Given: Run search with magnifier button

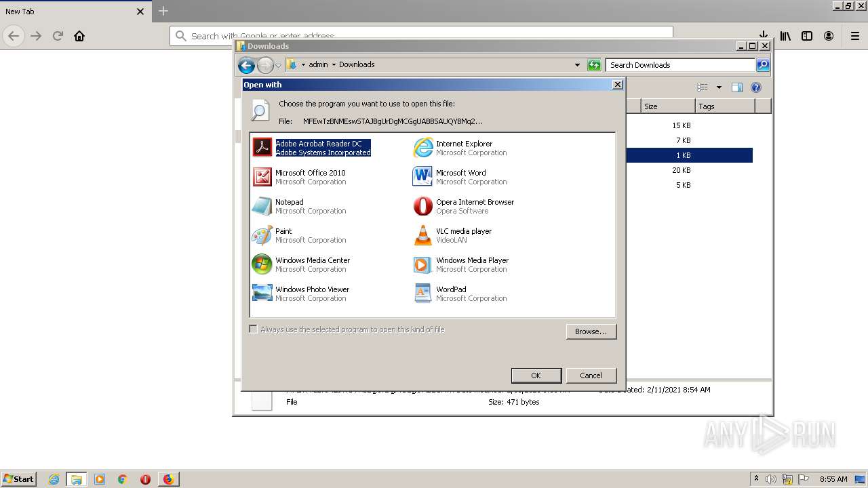Looking at the screenshot, I should 763,65.
